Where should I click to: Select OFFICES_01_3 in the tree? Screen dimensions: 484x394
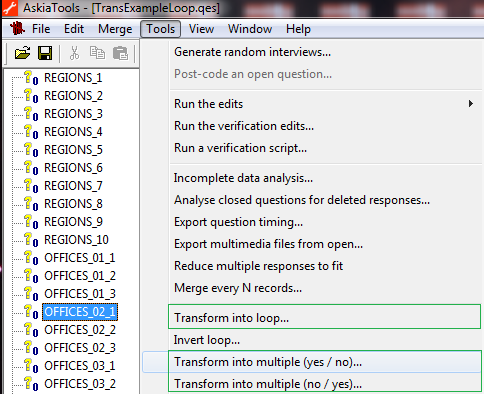click(x=80, y=294)
